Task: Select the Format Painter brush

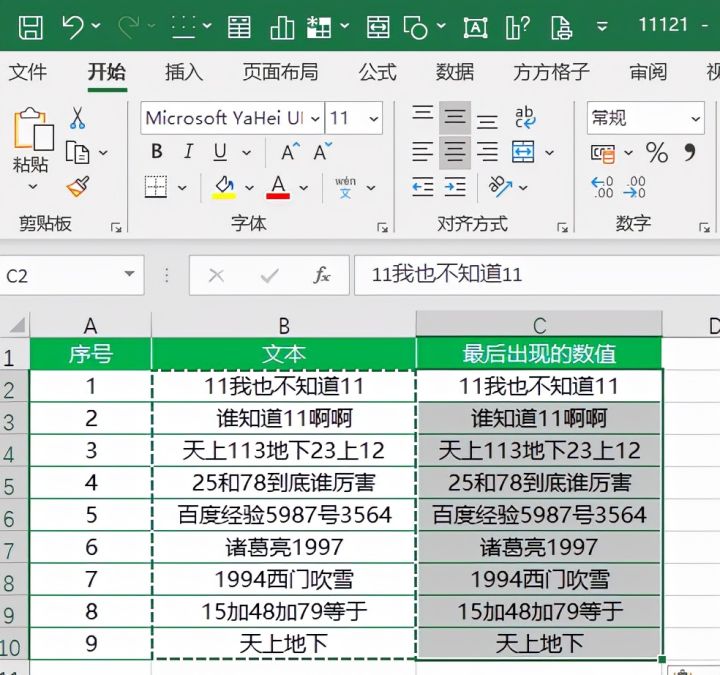Action: tap(78, 186)
